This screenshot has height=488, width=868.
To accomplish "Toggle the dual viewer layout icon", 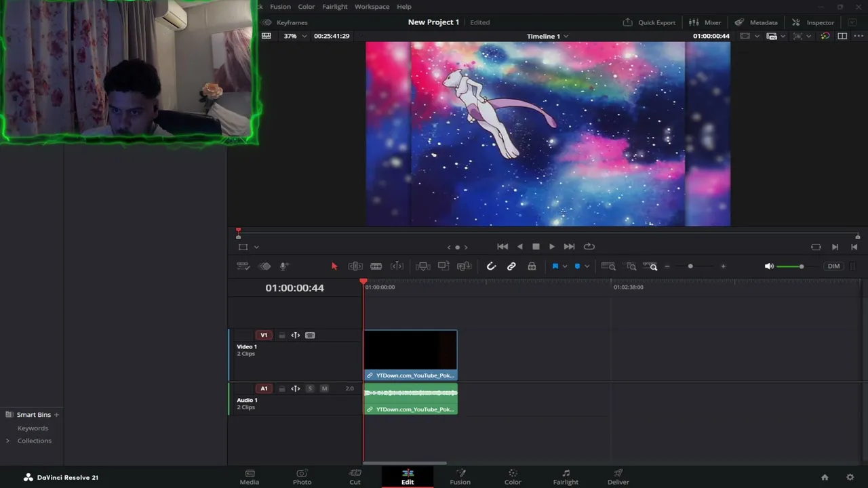I will pos(842,36).
